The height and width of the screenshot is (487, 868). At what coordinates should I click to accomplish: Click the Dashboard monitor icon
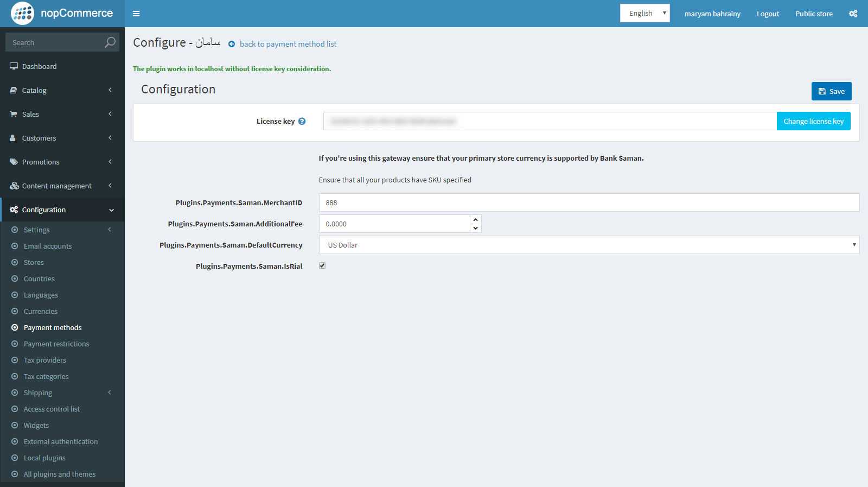tap(14, 66)
